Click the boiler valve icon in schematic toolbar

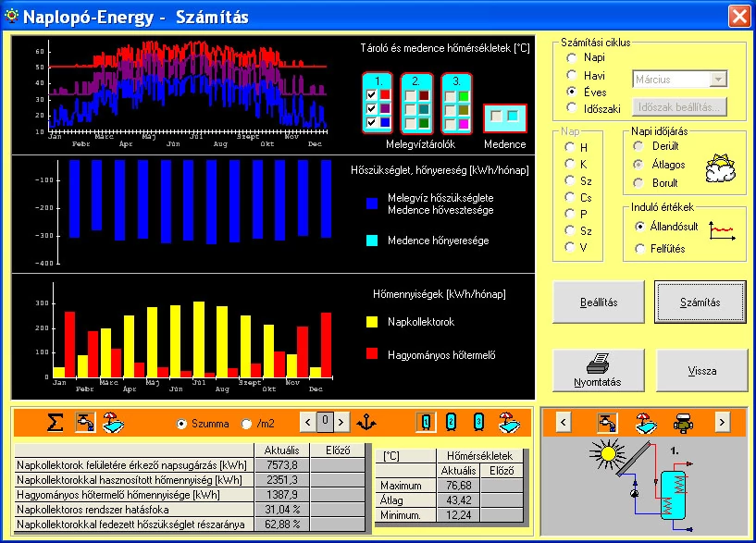[683, 423]
